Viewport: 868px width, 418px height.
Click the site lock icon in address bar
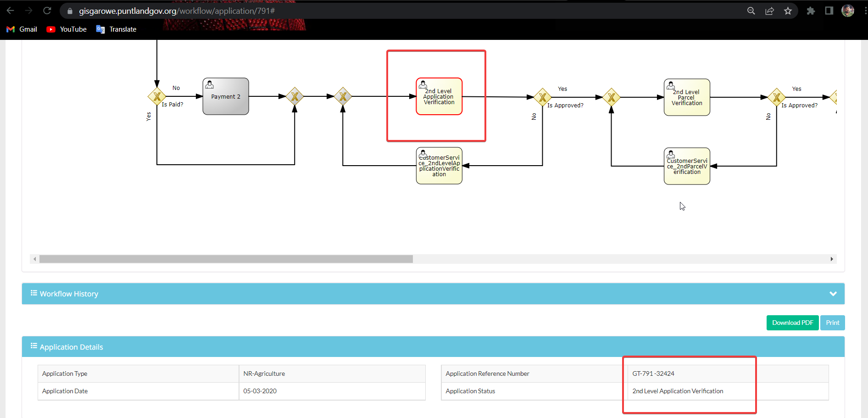point(70,11)
